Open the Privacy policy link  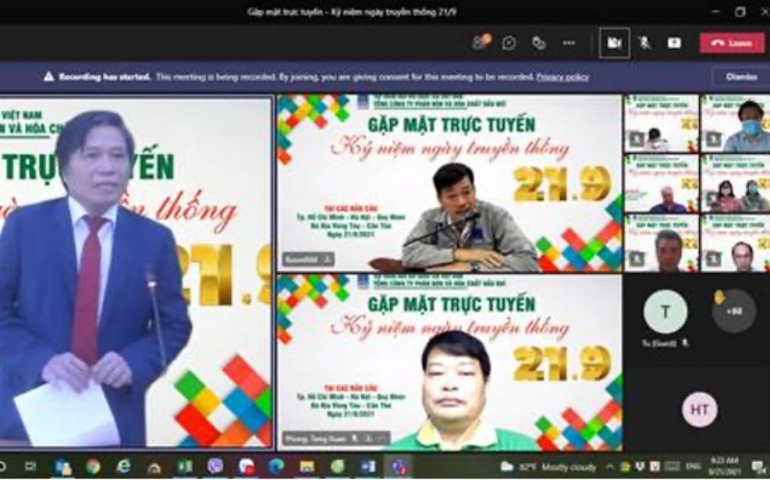pyautogui.click(x=562, y=77)
